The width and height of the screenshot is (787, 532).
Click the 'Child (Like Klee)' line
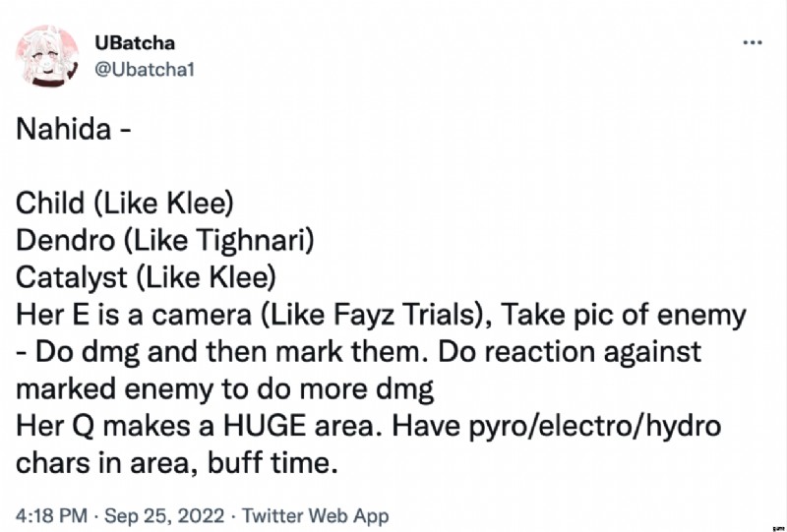(125, 204)
